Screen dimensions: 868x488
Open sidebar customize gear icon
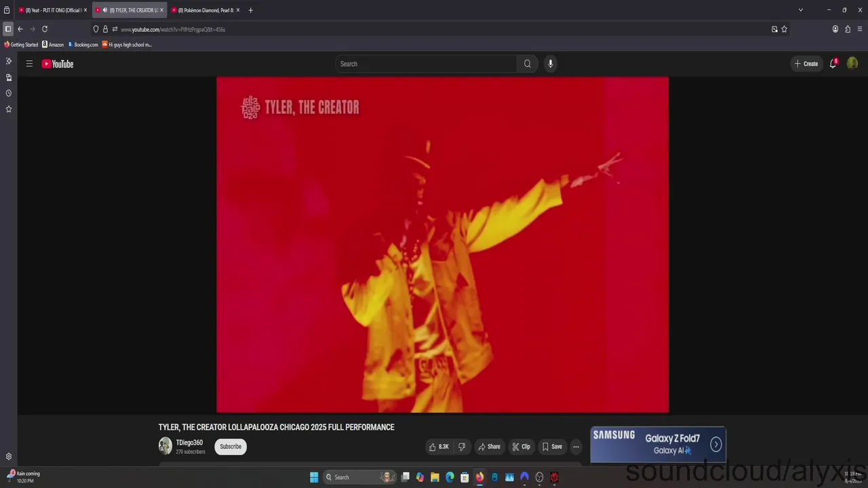[9, 457]
